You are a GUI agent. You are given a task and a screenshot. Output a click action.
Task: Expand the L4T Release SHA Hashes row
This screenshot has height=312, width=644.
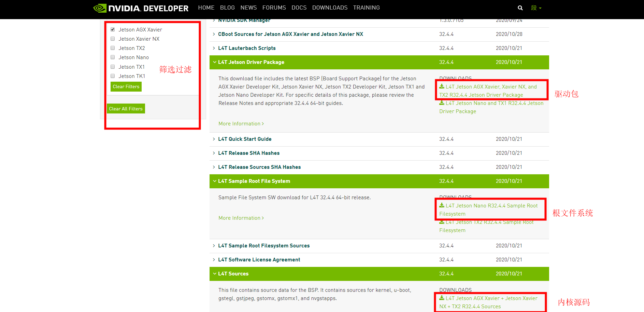click(x=379, y=153)
